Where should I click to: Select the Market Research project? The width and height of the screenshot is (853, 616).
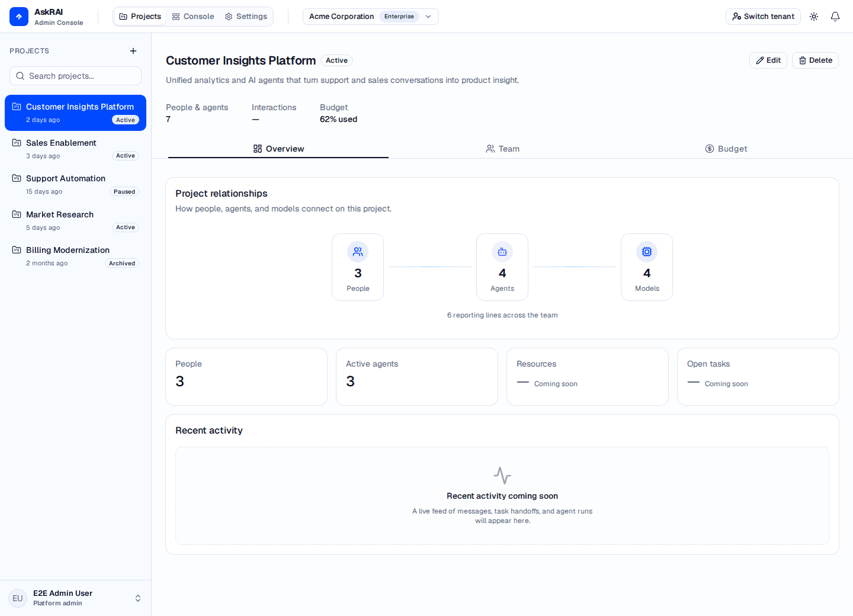[x=75, y=220]
